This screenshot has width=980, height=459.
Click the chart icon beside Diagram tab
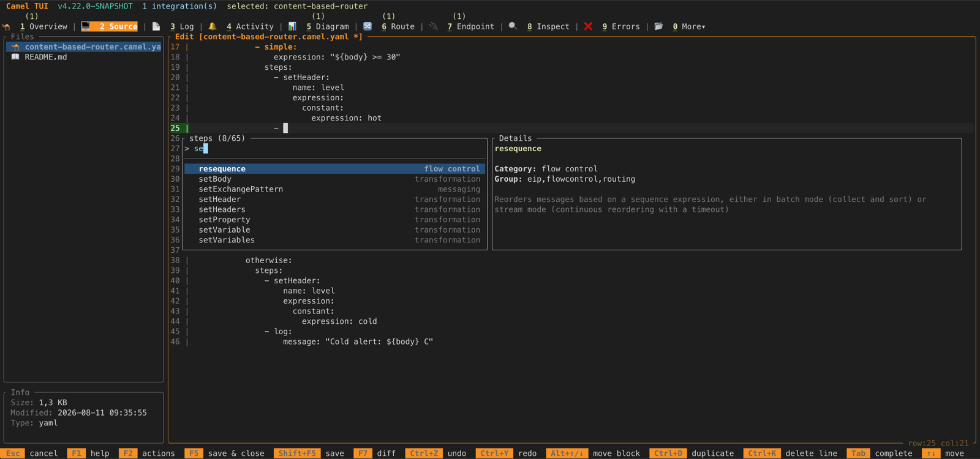pos(292,26)
